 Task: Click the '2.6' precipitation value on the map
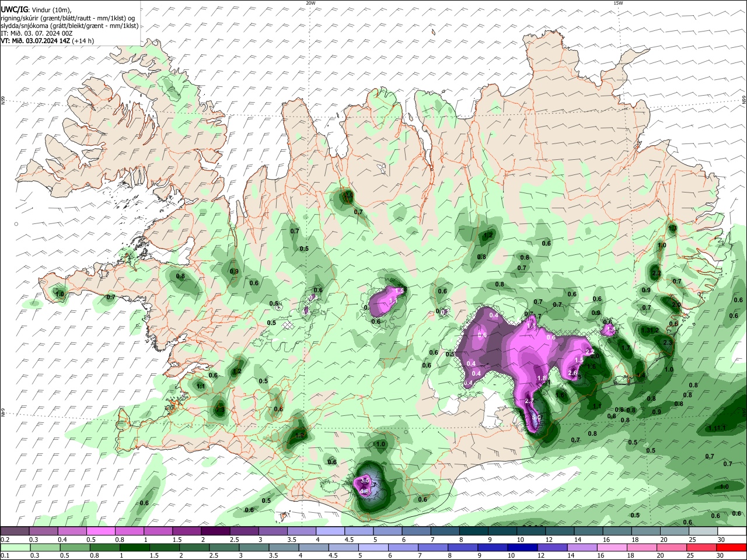(x=573, y=373)
